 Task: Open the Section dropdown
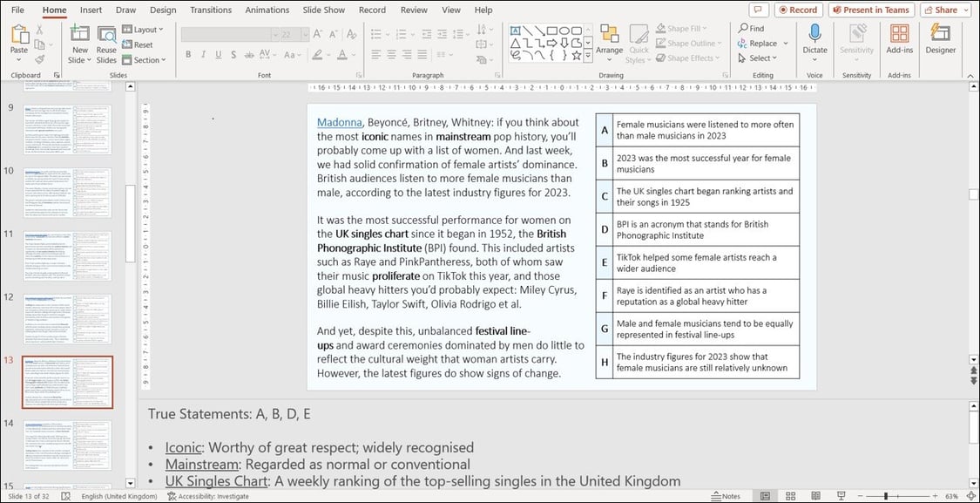pos(145,59)
